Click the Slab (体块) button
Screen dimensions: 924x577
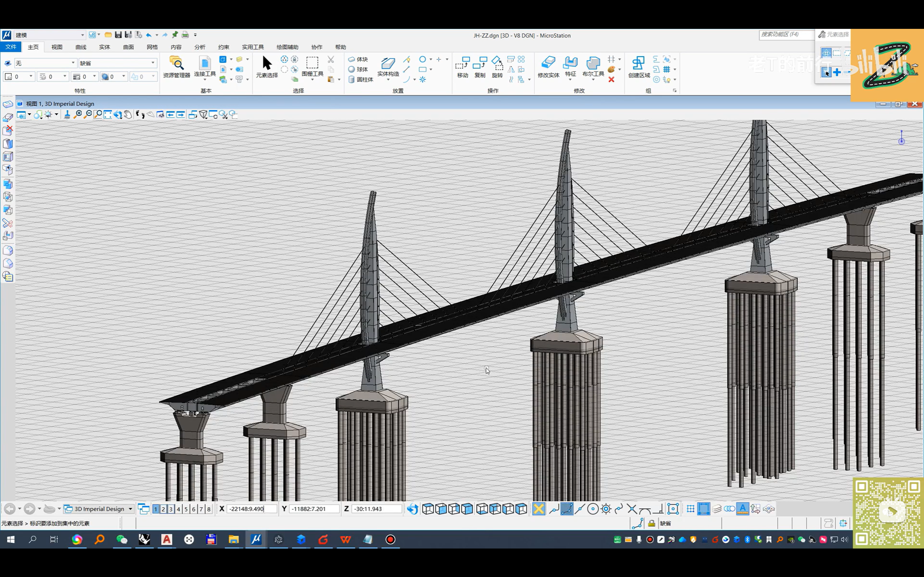(x=358, y=59)
